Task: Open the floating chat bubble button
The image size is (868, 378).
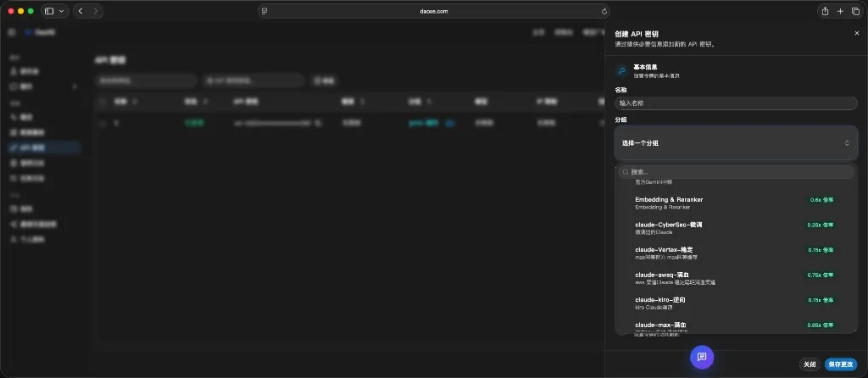Action: pos(702,357)
